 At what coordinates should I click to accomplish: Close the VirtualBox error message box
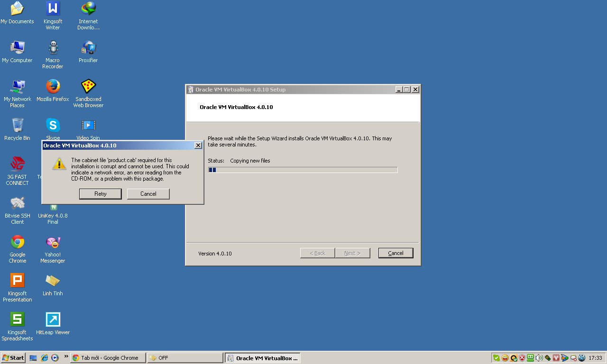[x=198, y=146]
